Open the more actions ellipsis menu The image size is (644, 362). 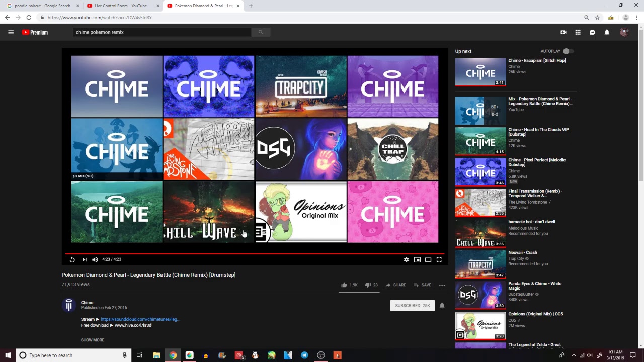click(x=442, y=285)
